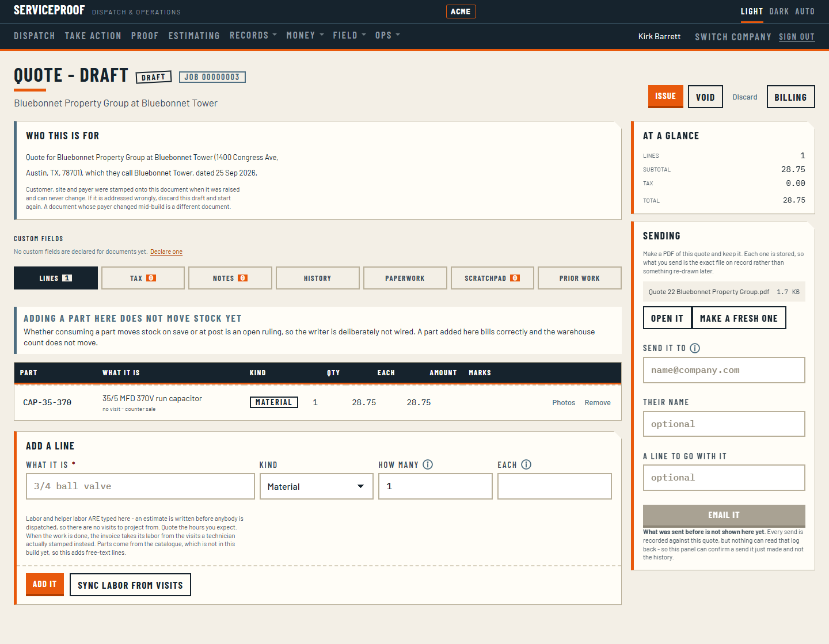Click the Job 00000003 badge
This screenshot has width=829, height=644.
coord(212,77)
